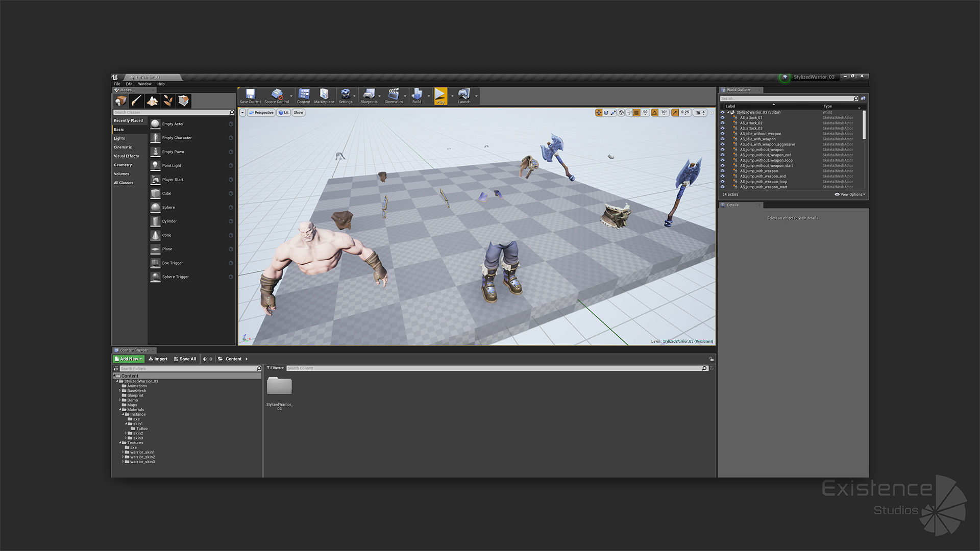Click the Import button
Viewport: 980px width, 551px height.
coord(158,359)
